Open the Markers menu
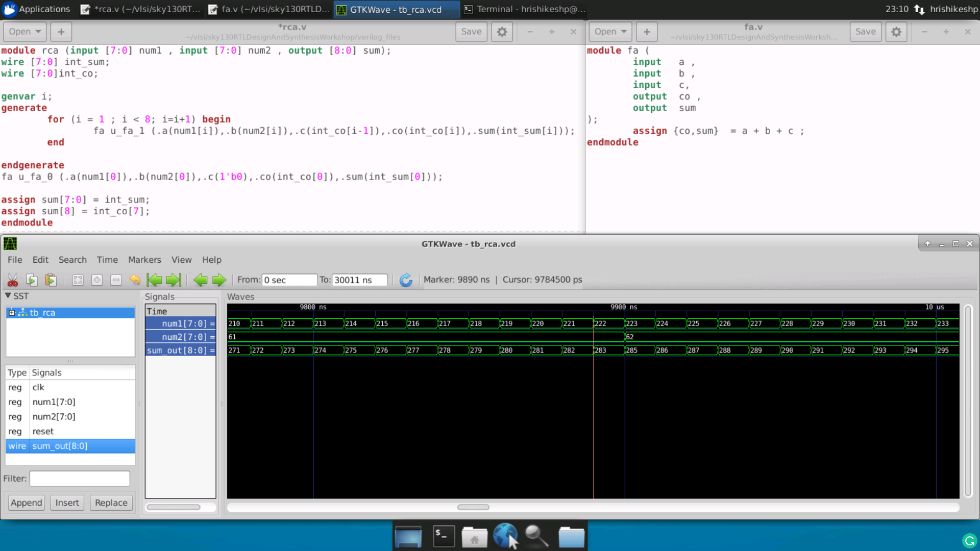Image resolution: width=980 pixels, height=551 pixels. (144, 260)
